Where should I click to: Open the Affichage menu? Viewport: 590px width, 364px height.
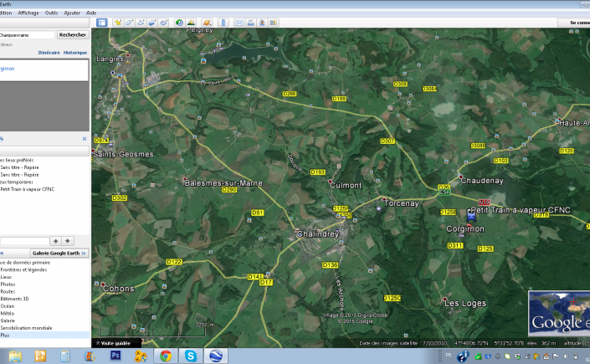[x=28, y=13]
